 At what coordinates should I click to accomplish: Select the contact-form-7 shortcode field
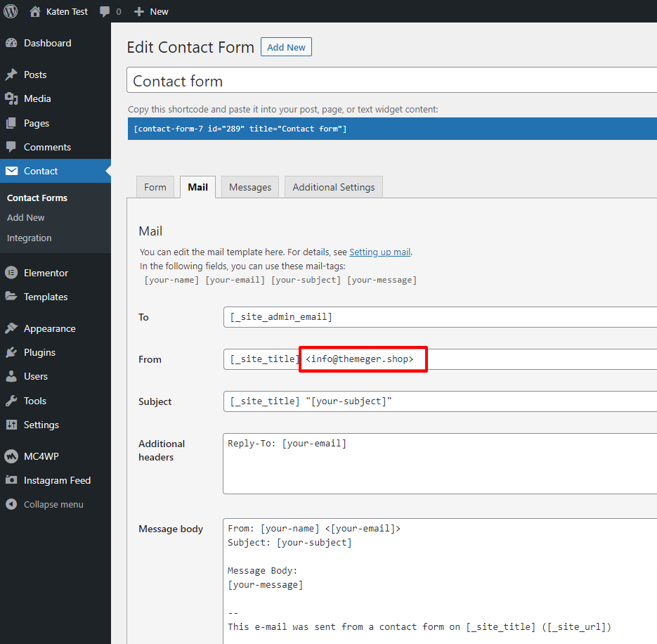pos(392,129)
